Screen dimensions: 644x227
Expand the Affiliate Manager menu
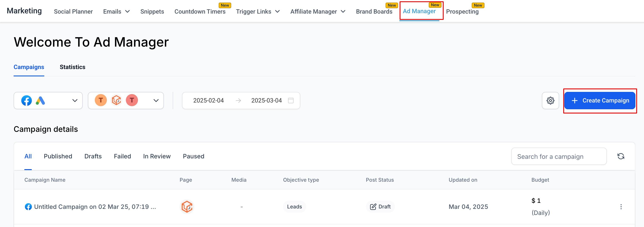click(x=318, y=11)
